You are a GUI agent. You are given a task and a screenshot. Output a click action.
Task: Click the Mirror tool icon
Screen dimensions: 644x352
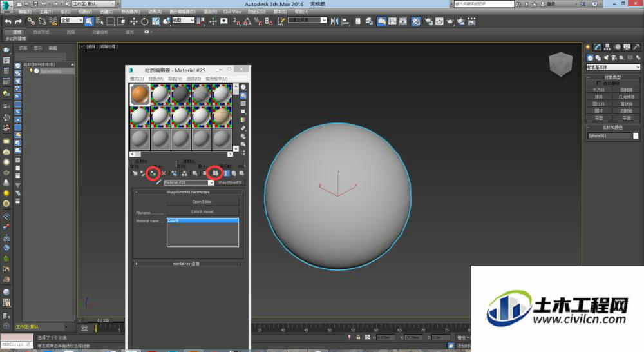pyautogui.click(x=334, y=21)
